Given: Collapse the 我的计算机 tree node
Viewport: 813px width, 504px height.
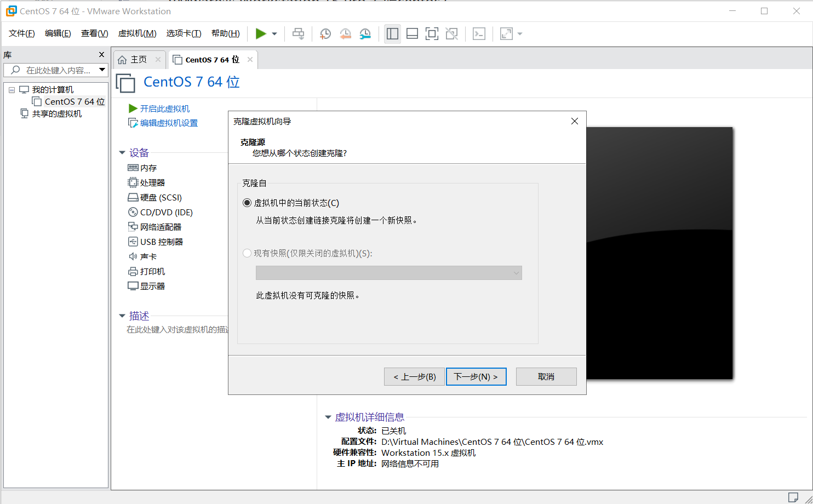Looking at the screenshot, I should [x=12, y=90].
